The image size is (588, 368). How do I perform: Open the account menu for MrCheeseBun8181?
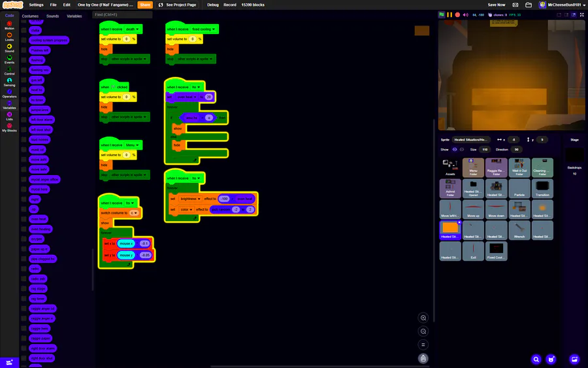(x=561, y=5)
